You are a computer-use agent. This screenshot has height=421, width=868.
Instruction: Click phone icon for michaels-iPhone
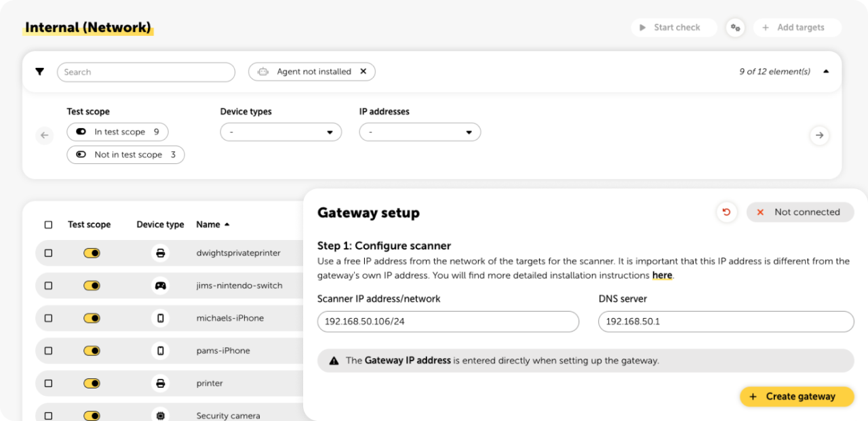[160, 318]
